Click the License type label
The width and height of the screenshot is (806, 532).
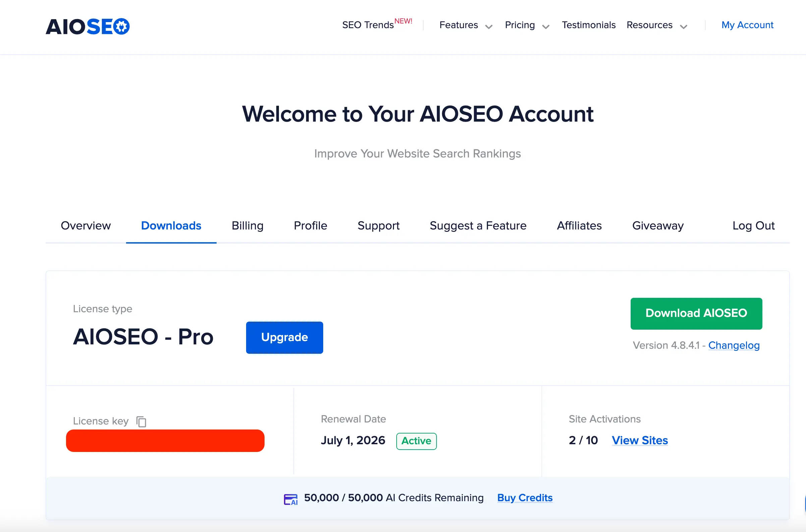click(x=103, y=309)
